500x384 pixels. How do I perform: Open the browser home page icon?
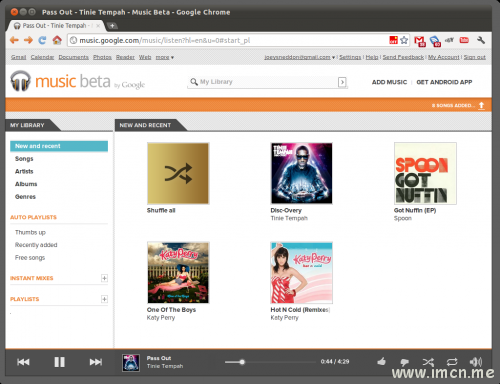(x=57, y=40)
